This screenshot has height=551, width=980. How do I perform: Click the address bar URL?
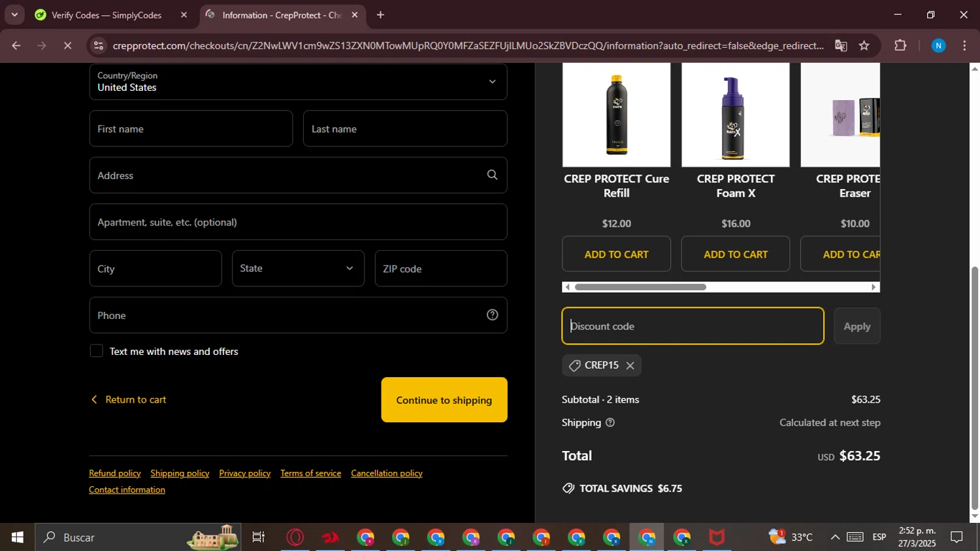468,46
